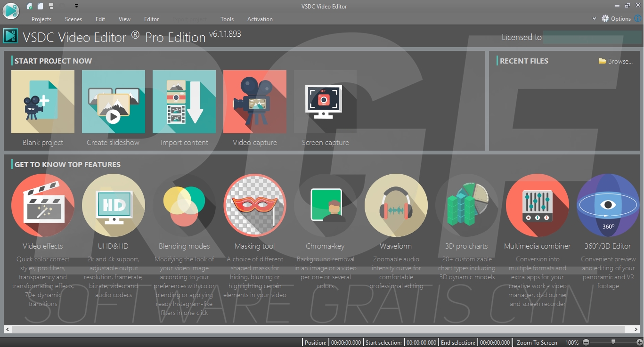Image resolution: width=644 pixels, height=347 pixels.
Task: Click the Masking tool title text
Action: [255, 246]
